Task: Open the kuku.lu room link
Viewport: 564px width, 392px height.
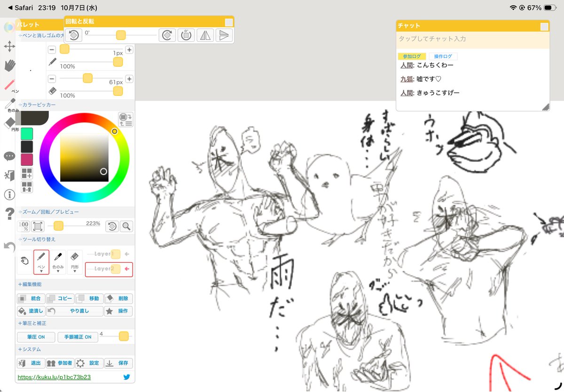Action: [54, 377]
